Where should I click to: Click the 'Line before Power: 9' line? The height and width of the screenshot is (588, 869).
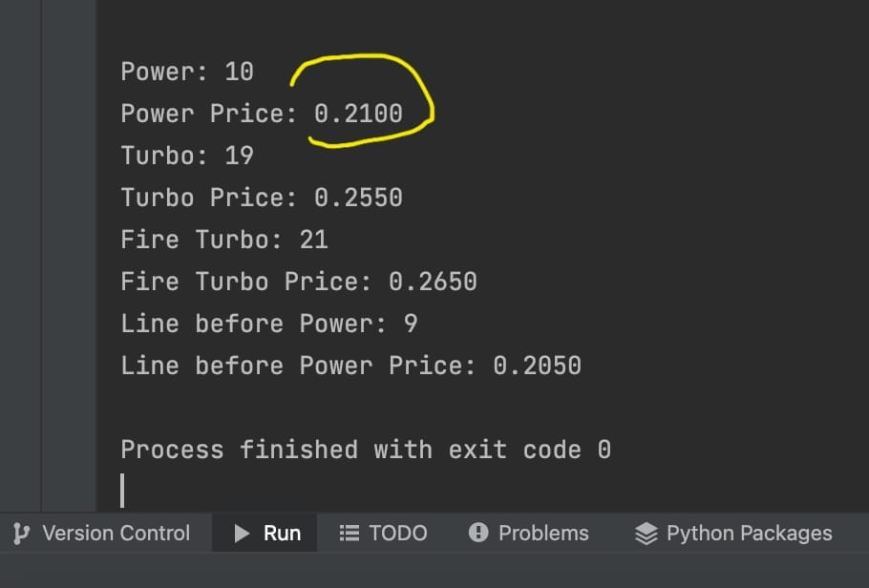(269, 324)
